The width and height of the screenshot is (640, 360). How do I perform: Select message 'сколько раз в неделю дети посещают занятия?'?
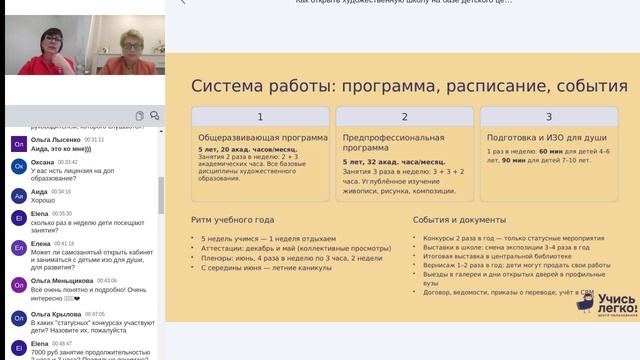coord(87,227)
